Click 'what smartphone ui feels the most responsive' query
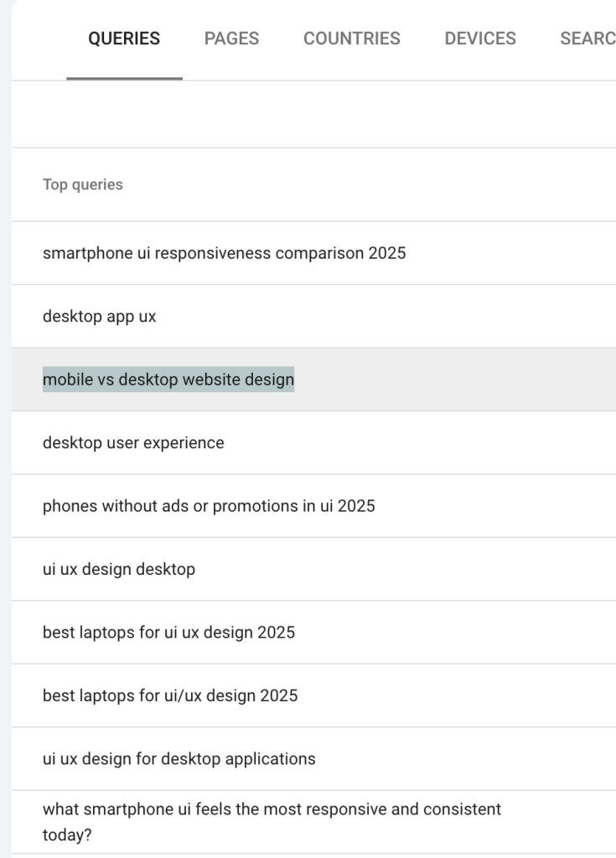 [313, 822]
